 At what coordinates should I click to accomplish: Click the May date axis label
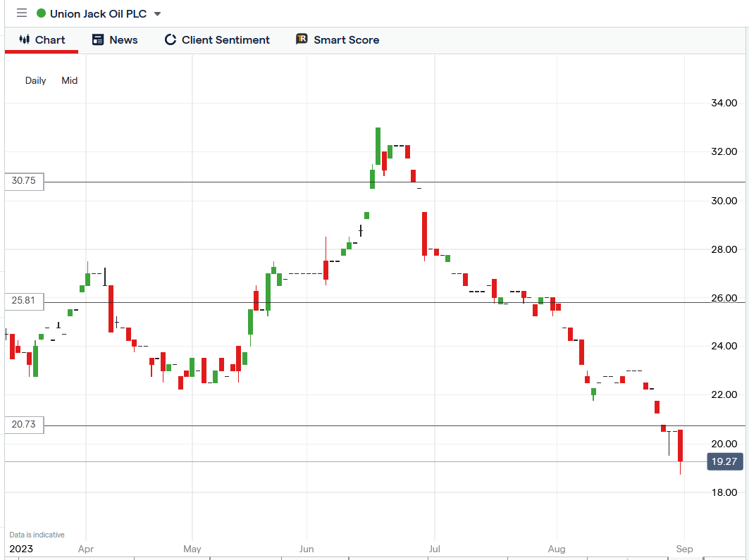tap(192, 549)
